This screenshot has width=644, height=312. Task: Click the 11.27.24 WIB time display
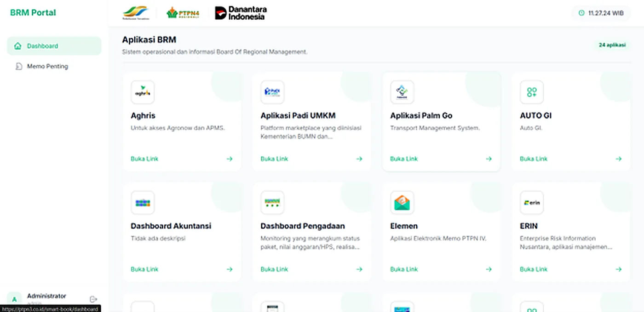[x=606, y=13]
